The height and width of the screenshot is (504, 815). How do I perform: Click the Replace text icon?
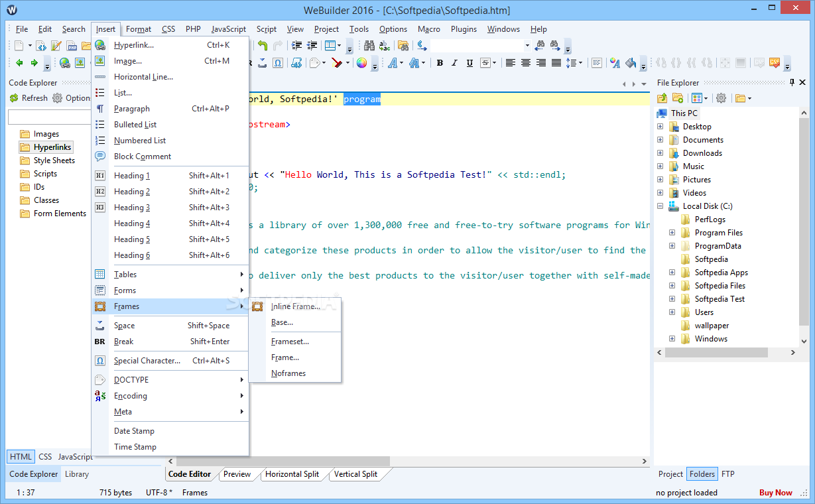385,46
